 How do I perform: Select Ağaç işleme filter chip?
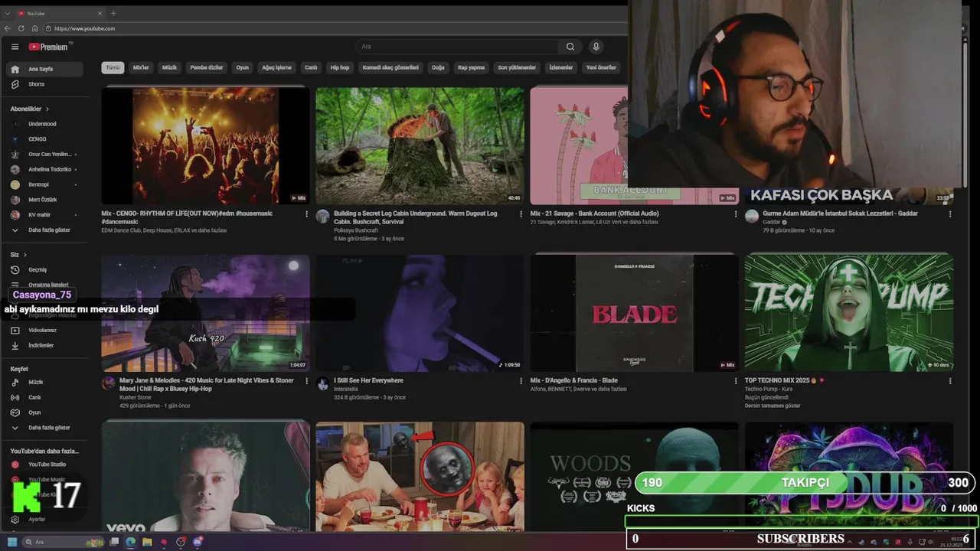(276, 67)
